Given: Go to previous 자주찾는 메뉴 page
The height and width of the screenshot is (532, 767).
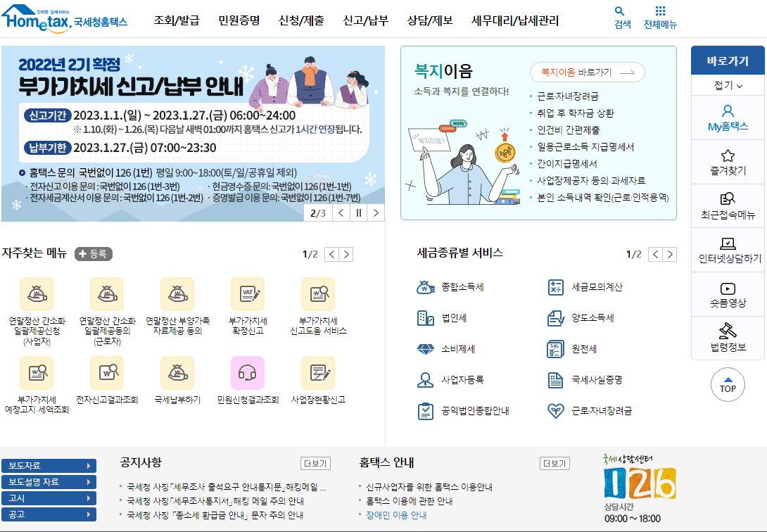Looking at the screenshot, I should point(331,254).
